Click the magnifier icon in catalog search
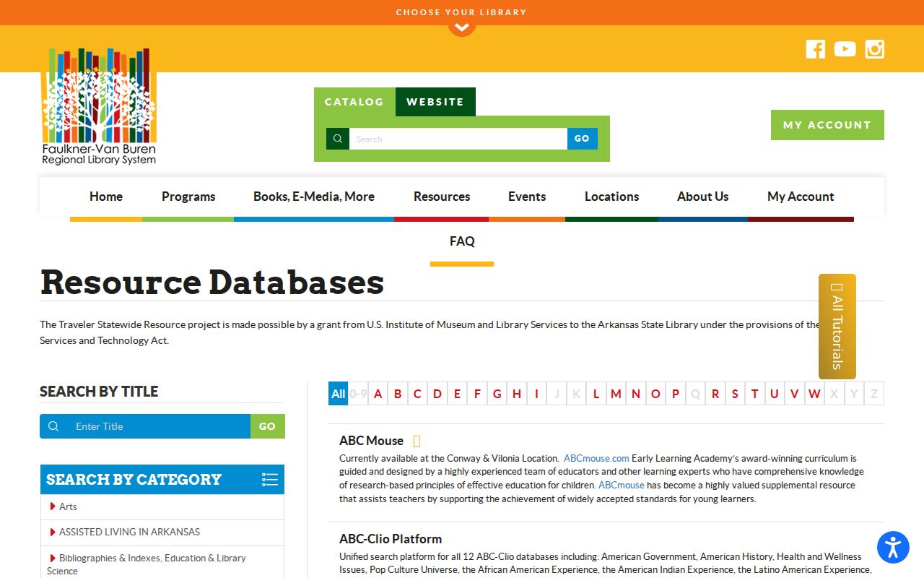Screen dimensions: 924x578 point(338,139)
